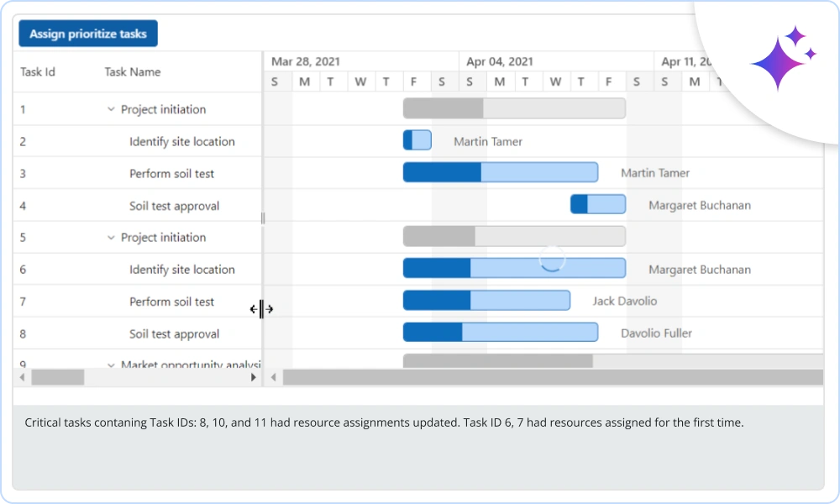Click the Martin Tamer resource label

487,141
